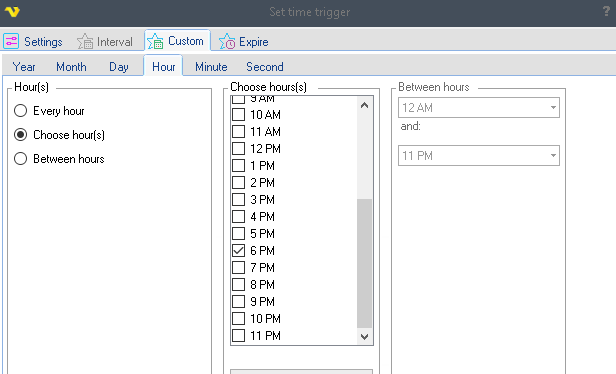Screen dimensions: 616x374
Task: Click the Settings tab icon
Action: coord(11,41)
